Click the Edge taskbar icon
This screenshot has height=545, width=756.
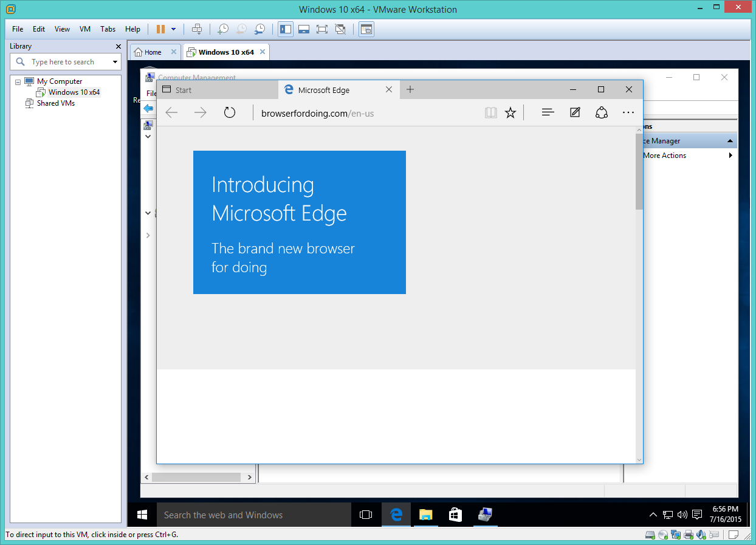(x=396, y=515)
